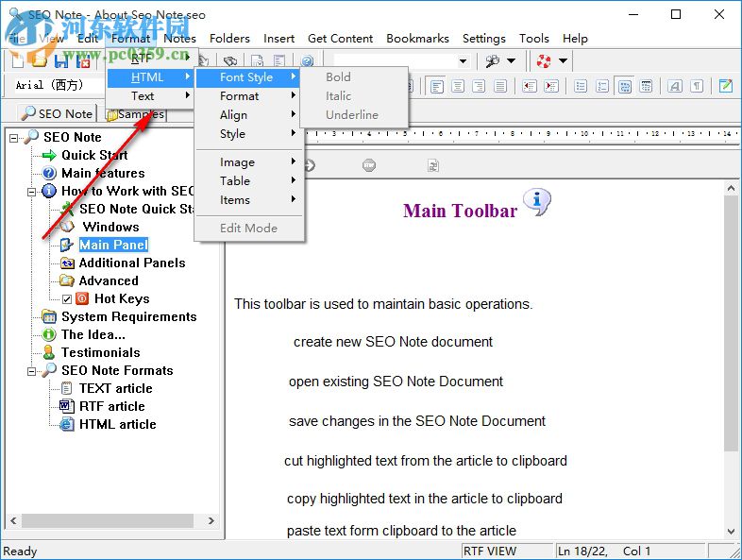The height and width of the screenshot is (560, 742).
Task: Select Additional Panels in the tree
Action: [132, 263]
